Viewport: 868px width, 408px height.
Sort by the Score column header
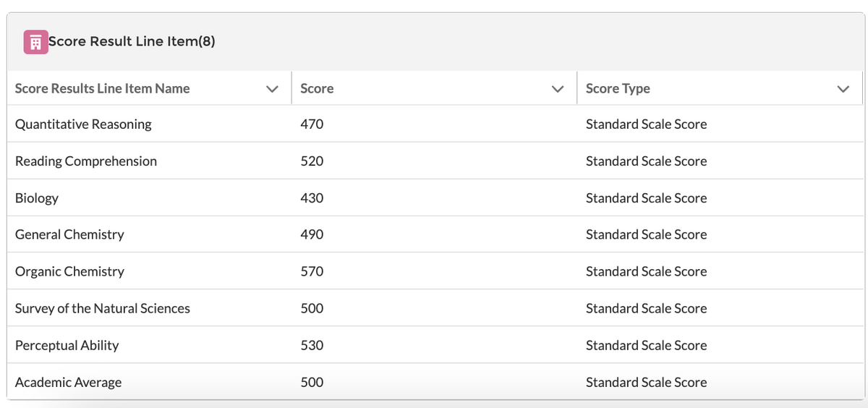(317, 88)
